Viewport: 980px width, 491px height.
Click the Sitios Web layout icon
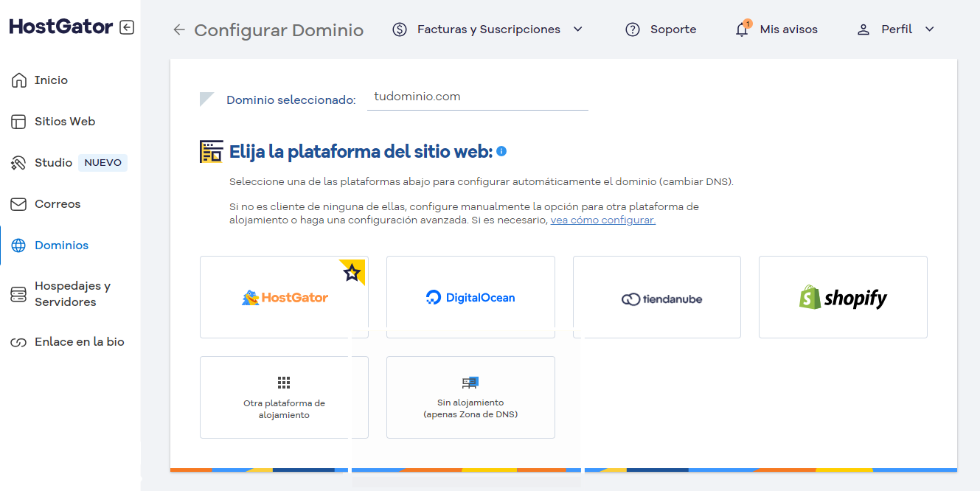(x=18, y=122)
